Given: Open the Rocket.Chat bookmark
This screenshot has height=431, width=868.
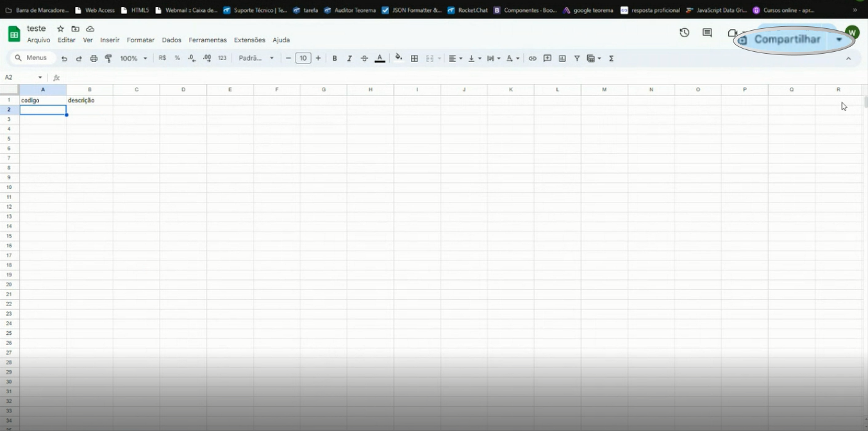Looking at the screenshot, I should tap(467, 10).
